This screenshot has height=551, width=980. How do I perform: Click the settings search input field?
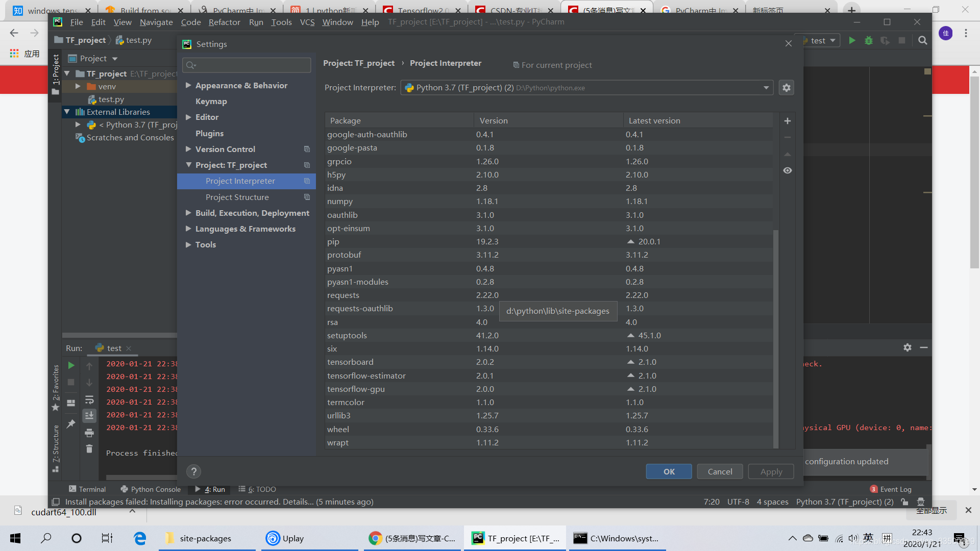(x=247, y=65)
